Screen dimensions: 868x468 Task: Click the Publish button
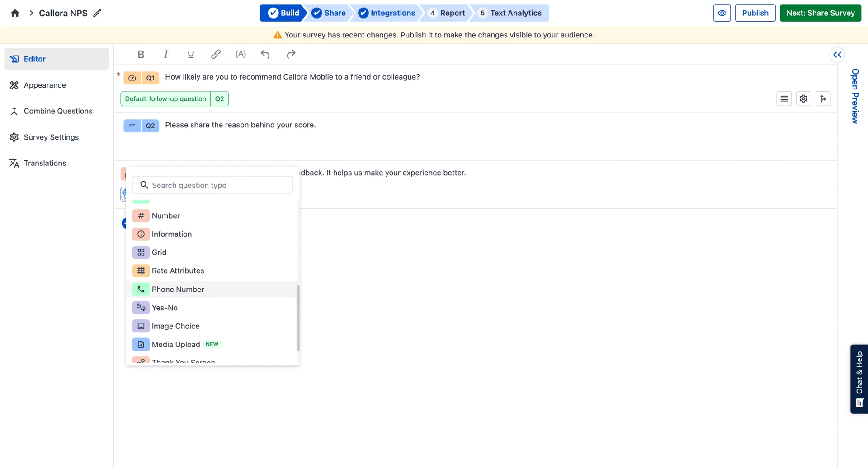point(755,13)
